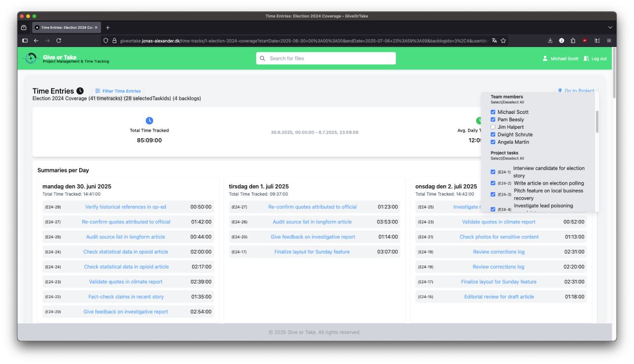This screenshot has height=364, width=634.
Task: Click the user icon beside Michael Scott
Action: [545, 58]
